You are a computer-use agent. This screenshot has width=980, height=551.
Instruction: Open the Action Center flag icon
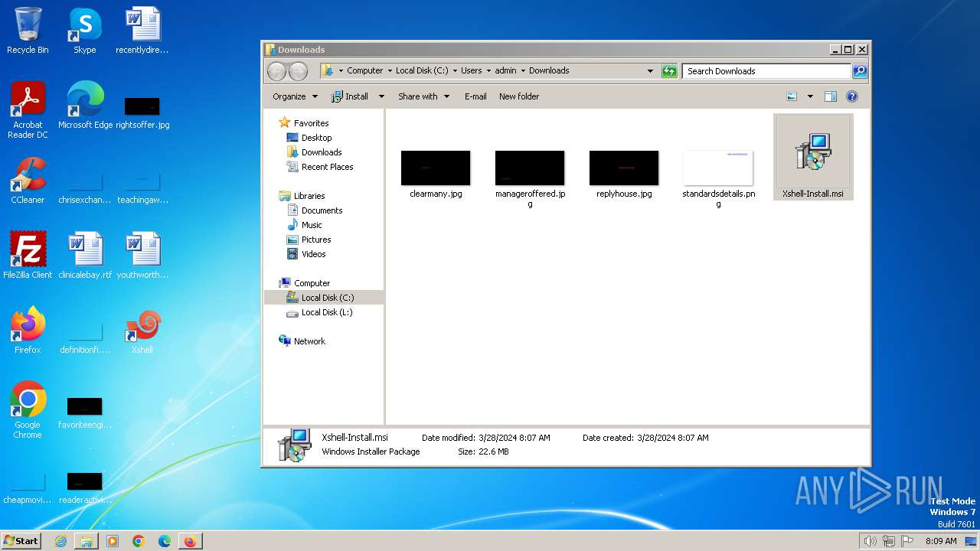point(907,541)
